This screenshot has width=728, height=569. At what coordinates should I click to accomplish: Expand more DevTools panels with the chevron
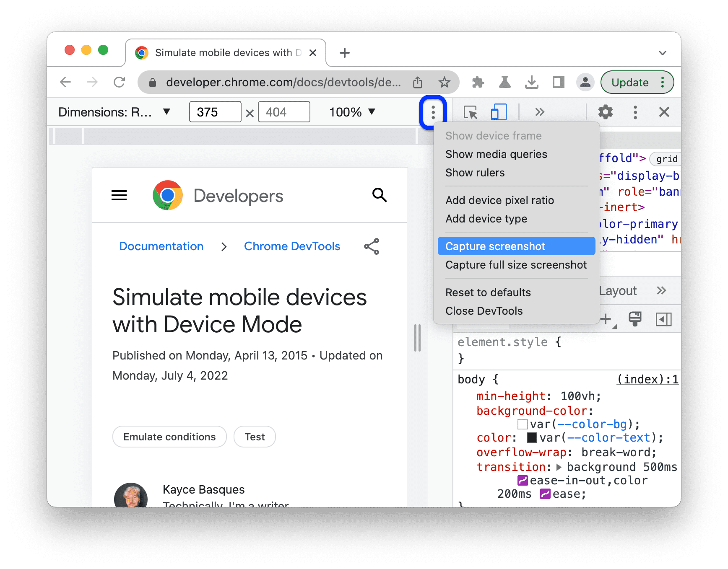pyautogui.click(x=540, y=112)
